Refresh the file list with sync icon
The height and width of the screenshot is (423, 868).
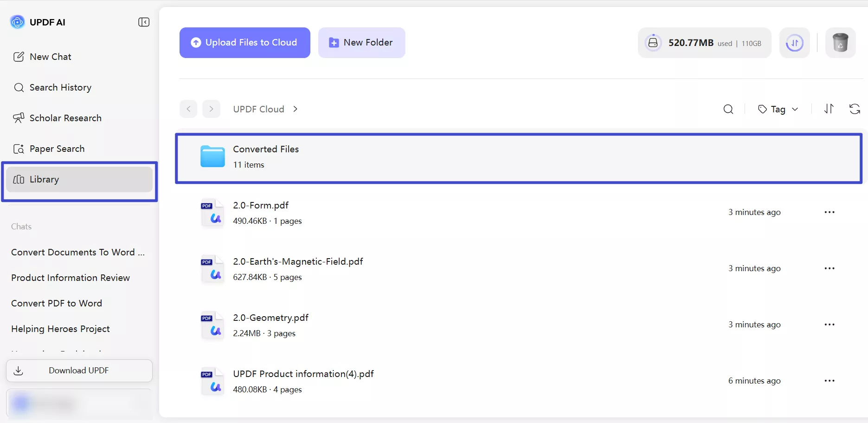[x=855, y=109]
